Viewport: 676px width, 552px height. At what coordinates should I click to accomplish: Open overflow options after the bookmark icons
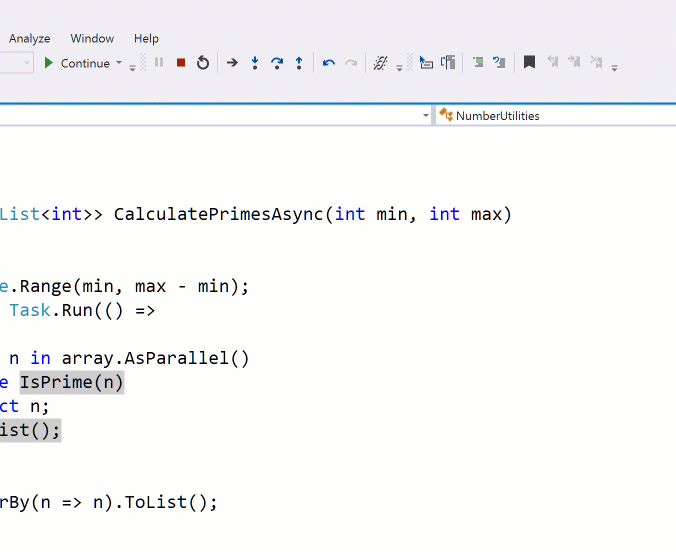615,68
